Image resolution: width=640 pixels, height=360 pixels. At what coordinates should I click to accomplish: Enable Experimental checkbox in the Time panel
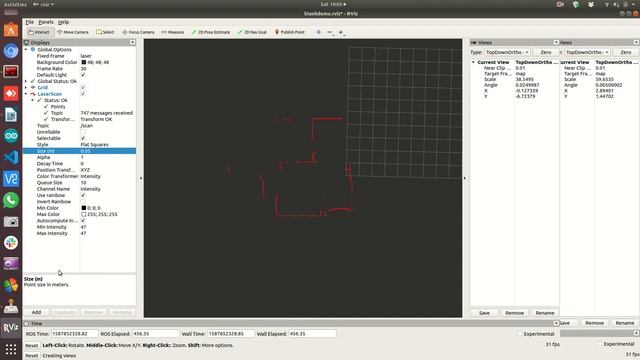pyautogui.click(x=520, y=334)
